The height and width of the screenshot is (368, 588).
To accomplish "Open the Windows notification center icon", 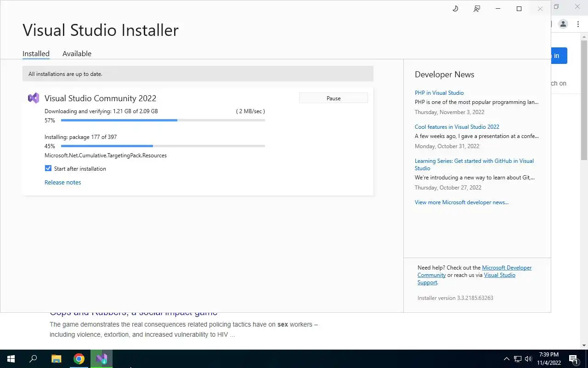I will pos(573,359).
